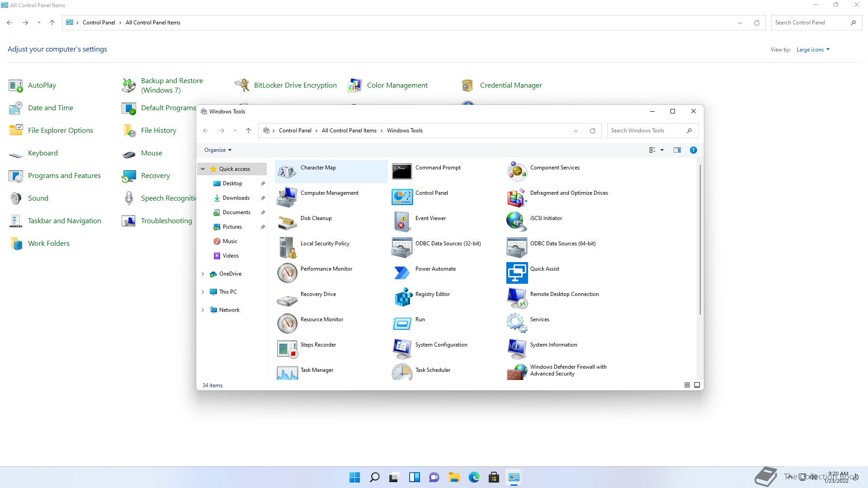Open the Task Scheduler icon
Viewport: 868px width, 488px height.
pyautogui.click(x=402, y=372)
